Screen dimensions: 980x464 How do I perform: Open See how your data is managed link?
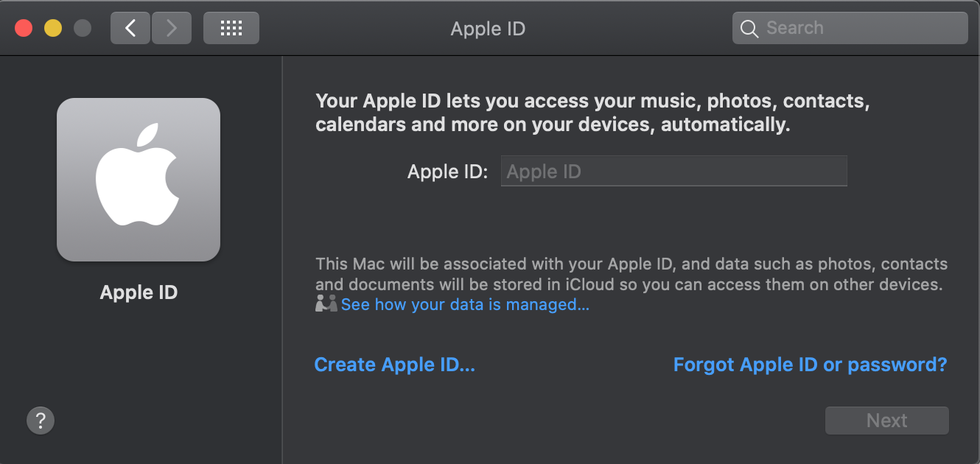(464, 304)
